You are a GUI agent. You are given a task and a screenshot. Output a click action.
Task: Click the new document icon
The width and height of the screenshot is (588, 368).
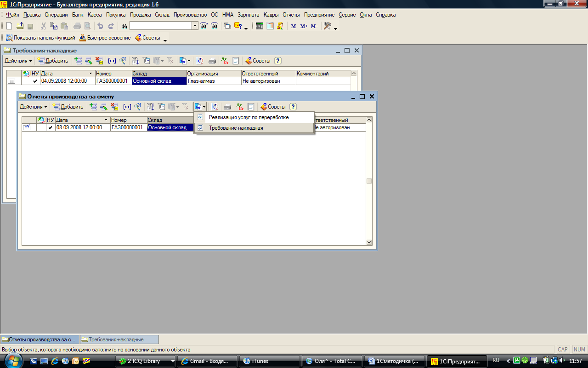tap(9, 26)
